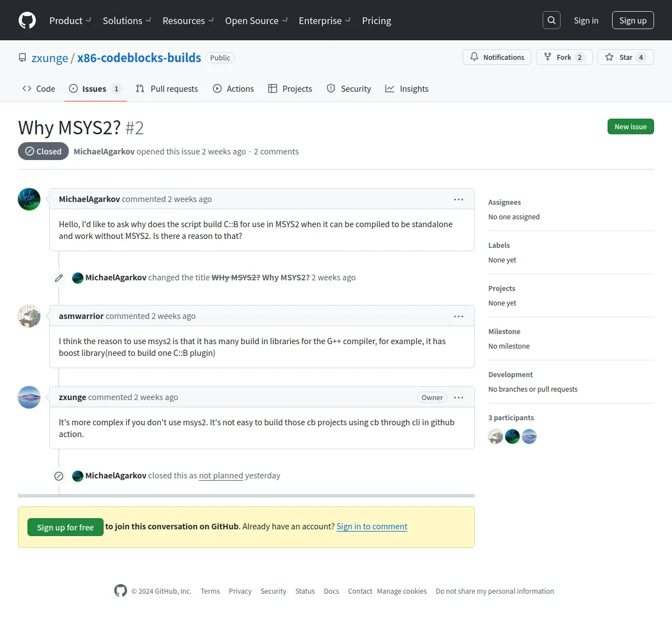Click the Public visibility badge

point(220,58)
